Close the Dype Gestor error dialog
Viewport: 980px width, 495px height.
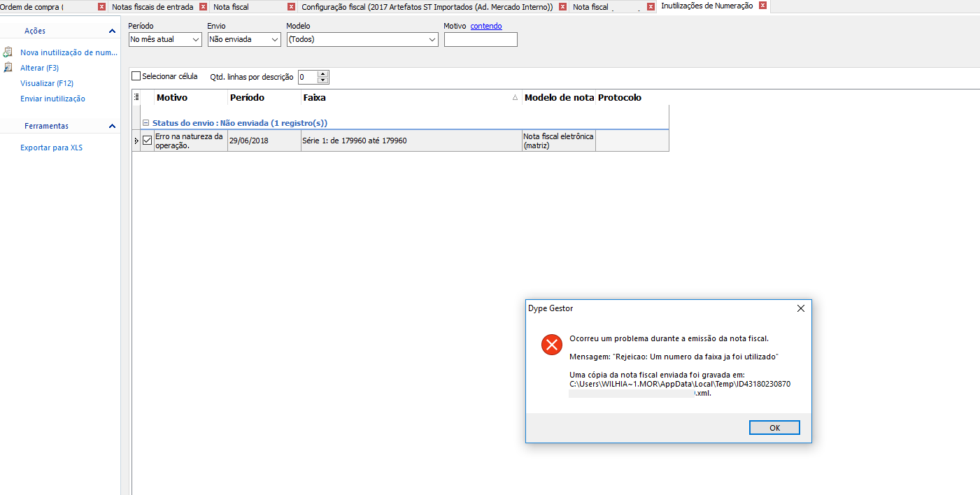[801, 308]
